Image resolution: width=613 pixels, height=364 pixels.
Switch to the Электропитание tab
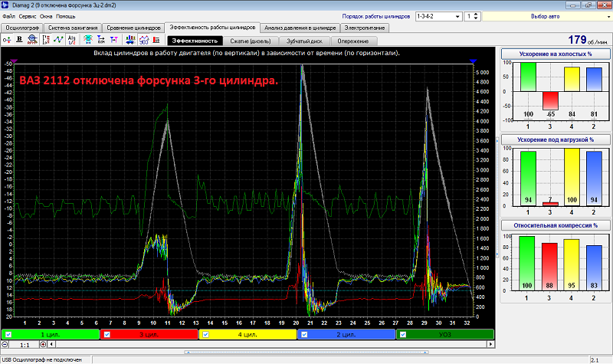pos(365,28)
